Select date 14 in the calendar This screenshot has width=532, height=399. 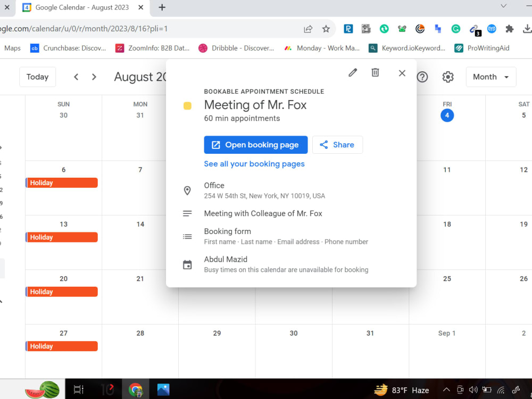pyautogui.click(x=140, y=225)
